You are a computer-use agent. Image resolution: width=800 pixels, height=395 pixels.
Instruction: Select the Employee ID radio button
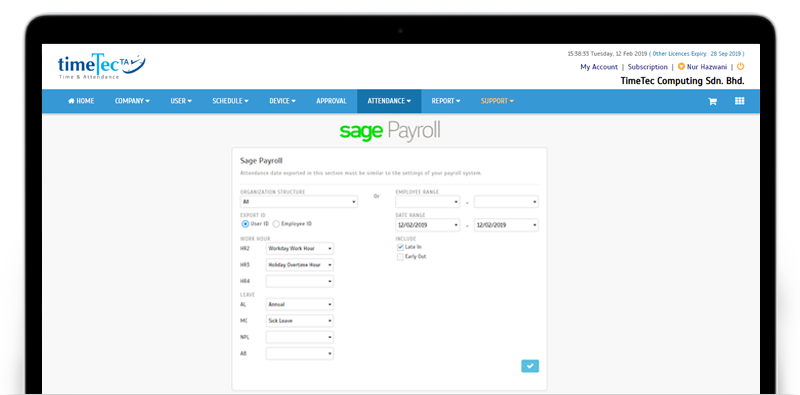[276, 224]
